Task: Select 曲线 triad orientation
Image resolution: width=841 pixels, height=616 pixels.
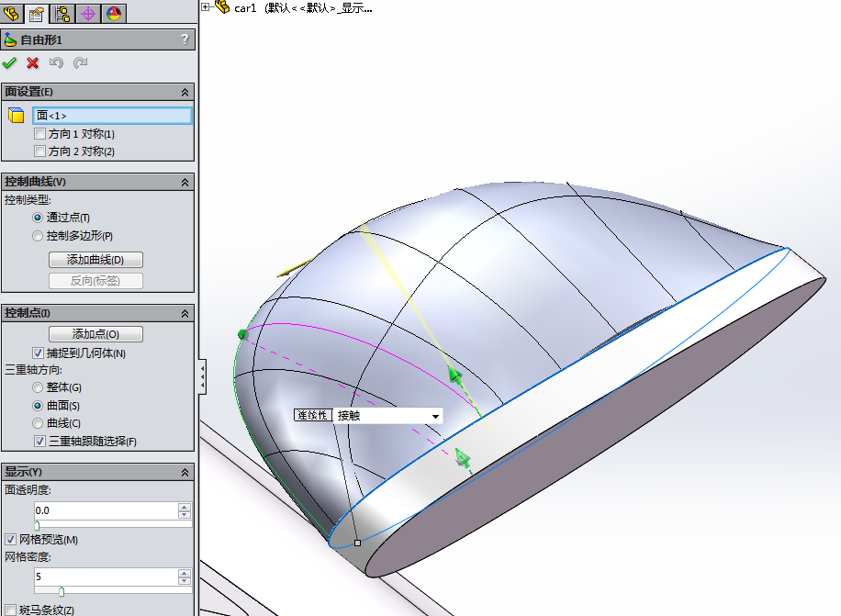Action: pyautogui.click(x=38, y=423)
